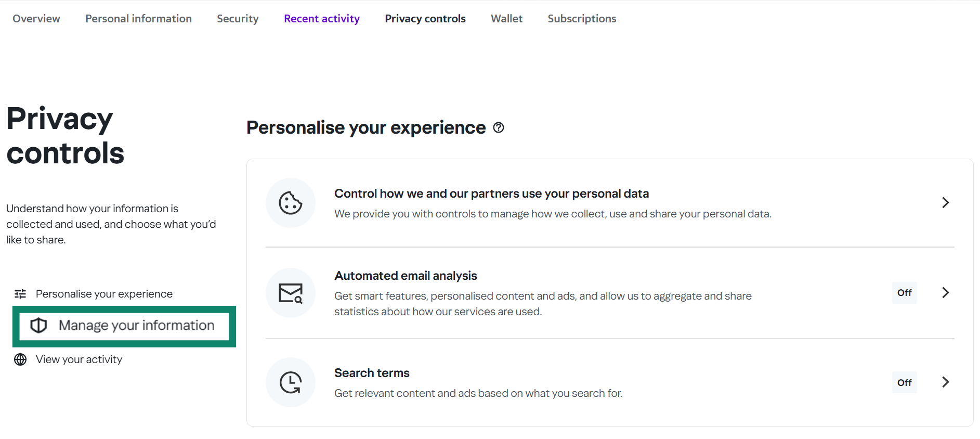Switch to the Security tab
This screenshot has height=439, width=980.
[x=238, y=18]
